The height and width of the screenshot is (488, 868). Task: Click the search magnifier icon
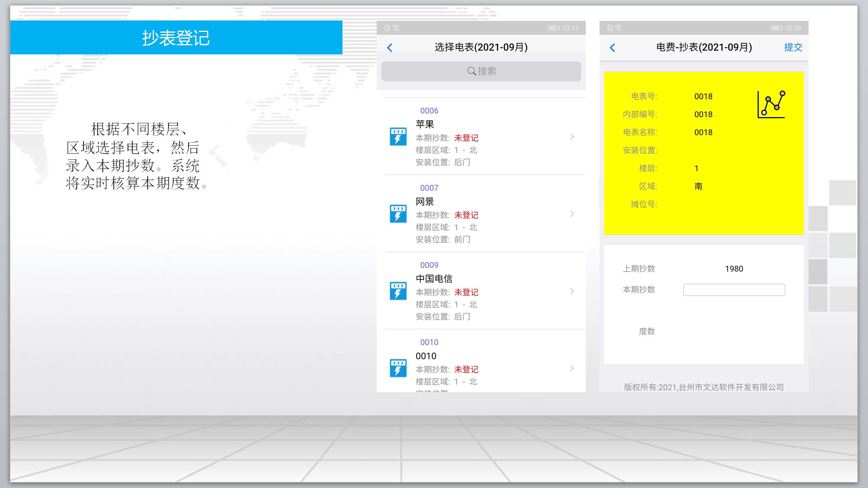[471, 71]
